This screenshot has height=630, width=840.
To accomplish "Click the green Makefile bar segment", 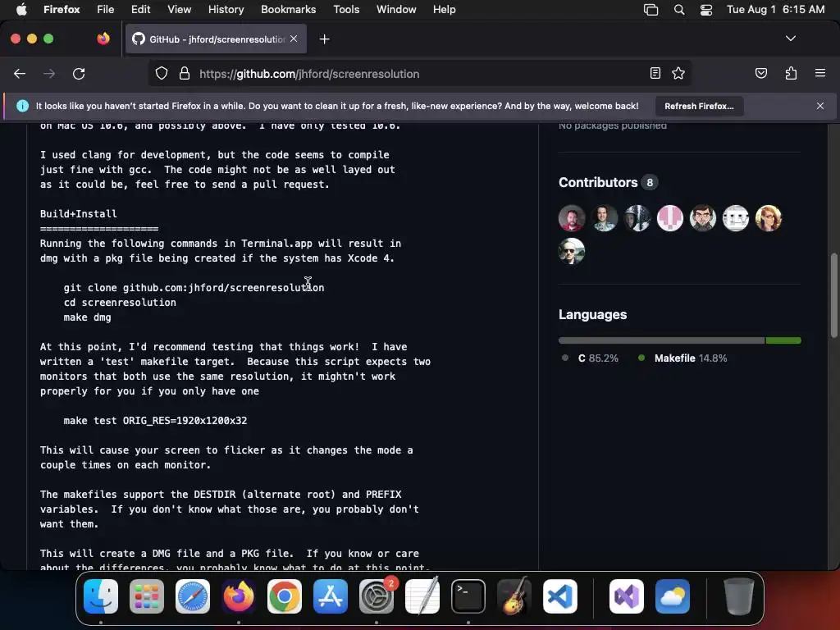I will click(x=783, y=340).
